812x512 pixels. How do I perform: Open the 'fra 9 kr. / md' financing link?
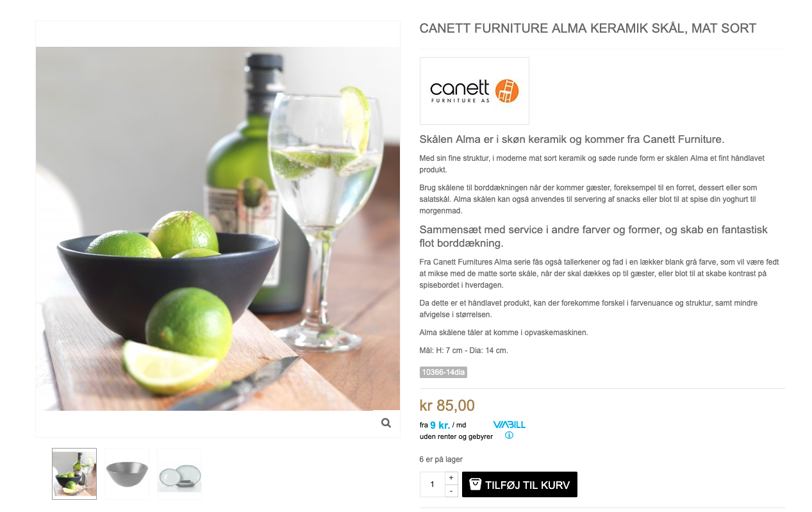coord(443,425)
